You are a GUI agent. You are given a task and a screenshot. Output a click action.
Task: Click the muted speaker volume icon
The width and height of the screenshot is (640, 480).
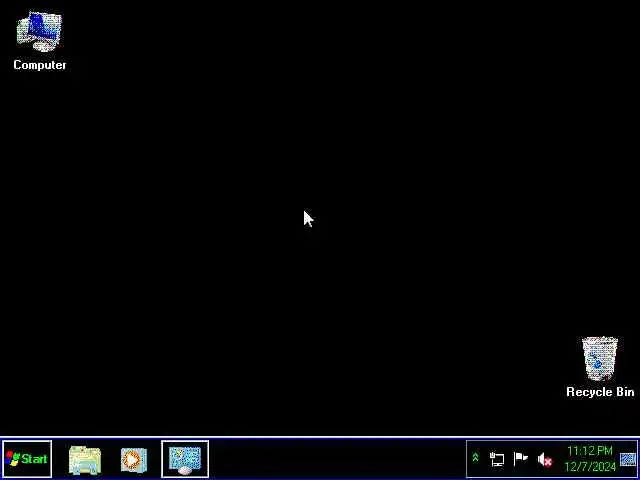point(545,460)
